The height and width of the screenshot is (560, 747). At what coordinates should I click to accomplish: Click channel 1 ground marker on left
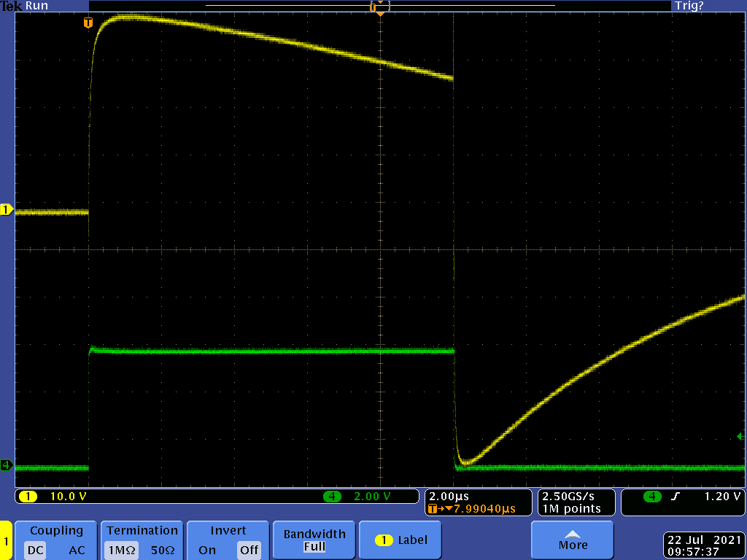[x=7, y=209]
